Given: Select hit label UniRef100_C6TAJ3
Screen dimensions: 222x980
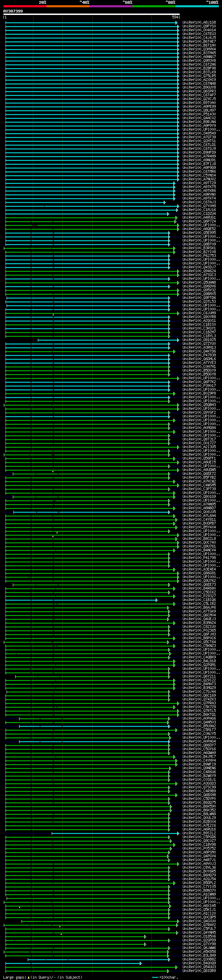Looking at the screenshot, I should pyautogui.click(x=199, y=202).
